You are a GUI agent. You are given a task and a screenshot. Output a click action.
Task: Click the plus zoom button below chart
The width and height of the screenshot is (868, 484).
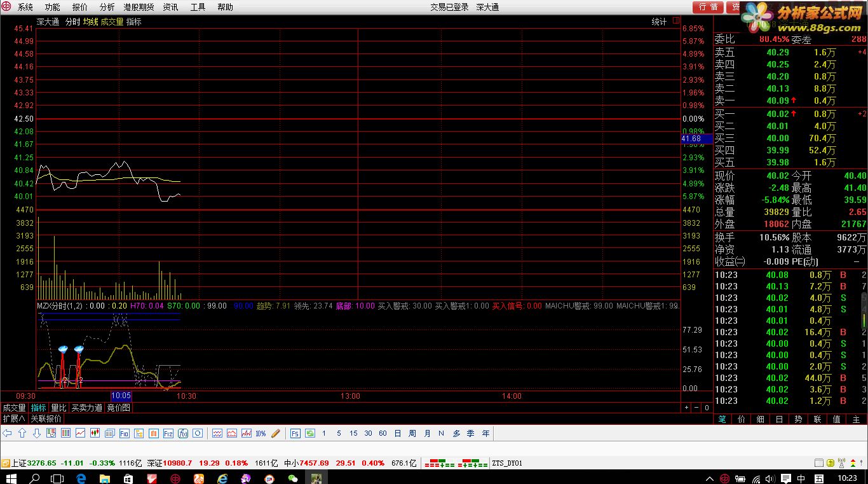click(x=686, y=408)
